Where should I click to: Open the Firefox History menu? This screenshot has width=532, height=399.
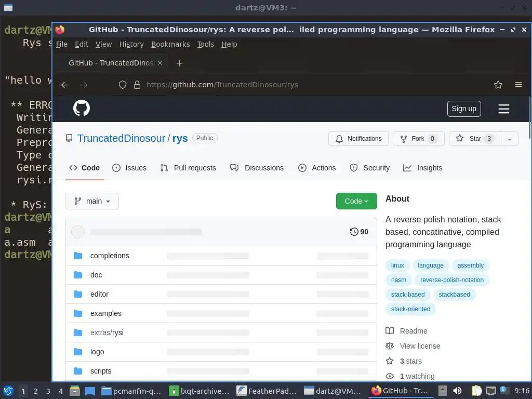click(131, 45)
